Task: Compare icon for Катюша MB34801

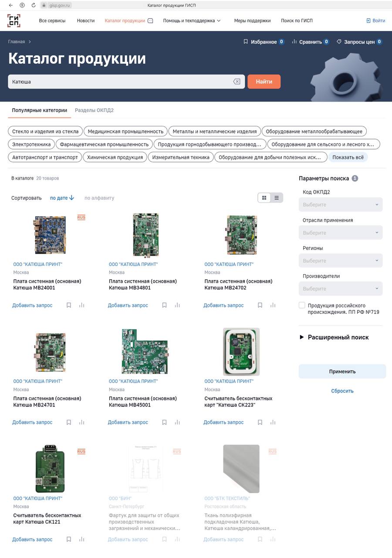Action: (x=177, y=305)
